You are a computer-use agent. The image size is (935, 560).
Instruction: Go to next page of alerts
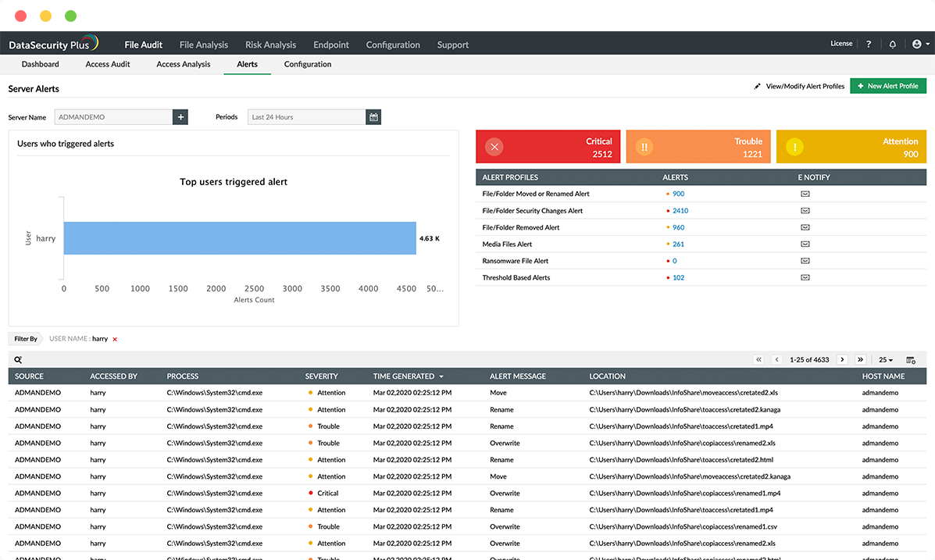click(x=842, y=360)
